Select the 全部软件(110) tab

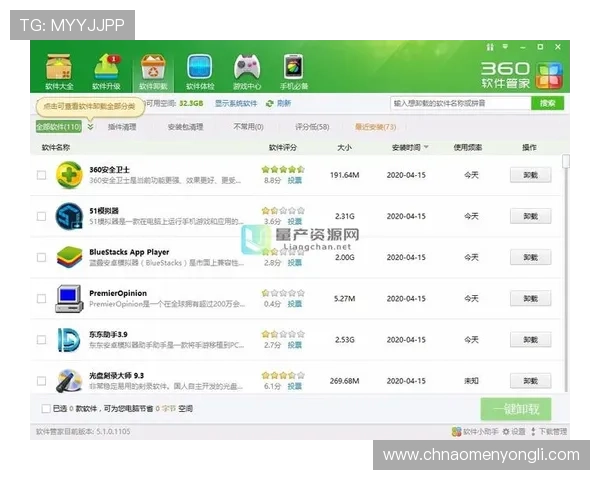click(59, 127)
